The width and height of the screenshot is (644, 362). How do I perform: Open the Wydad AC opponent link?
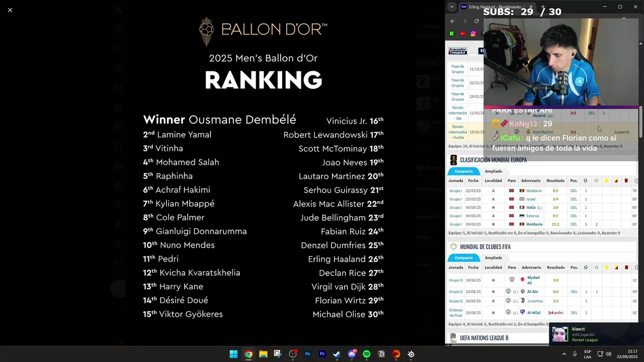pos(533,280)
